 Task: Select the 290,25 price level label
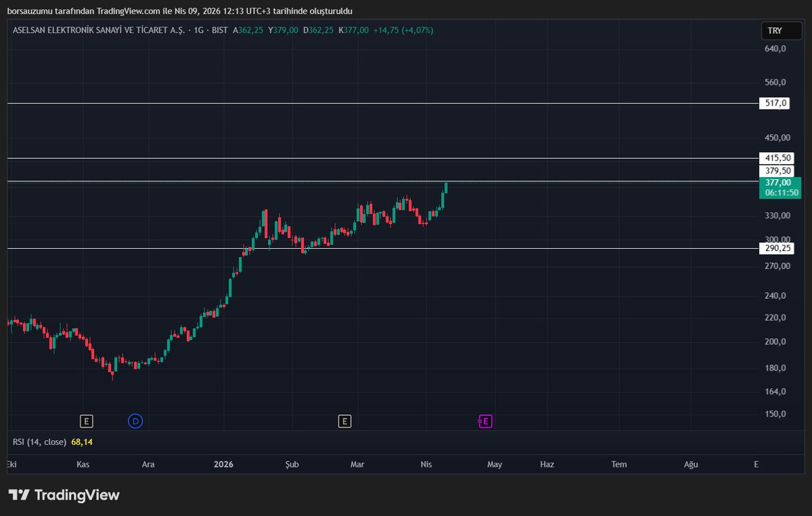click(x=777, y=248)
